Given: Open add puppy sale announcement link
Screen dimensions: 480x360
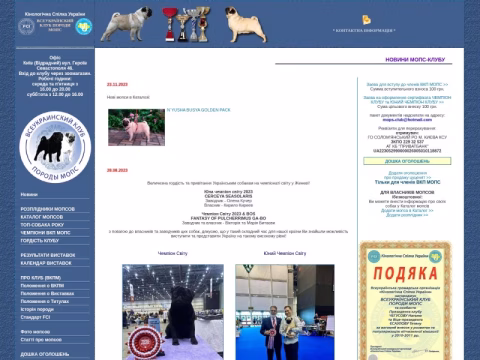Looking at the screenshot, I should (407, 175).
